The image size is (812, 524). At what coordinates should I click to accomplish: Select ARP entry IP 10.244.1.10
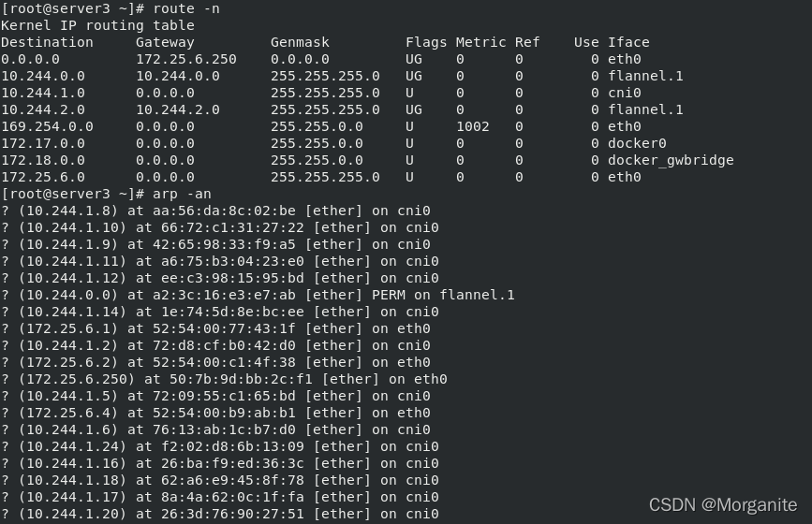tap(72, 227)
